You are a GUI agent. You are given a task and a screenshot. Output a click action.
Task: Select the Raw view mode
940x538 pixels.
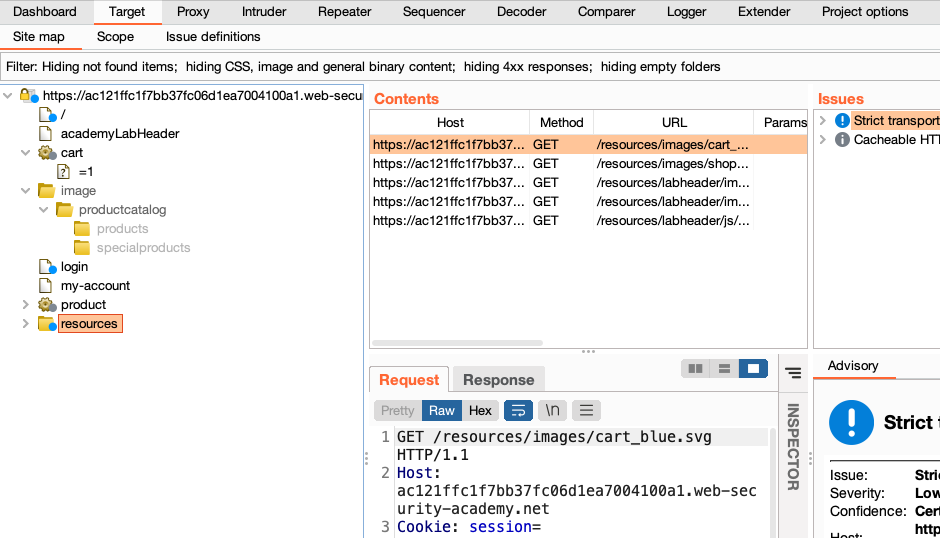point(442,410)
